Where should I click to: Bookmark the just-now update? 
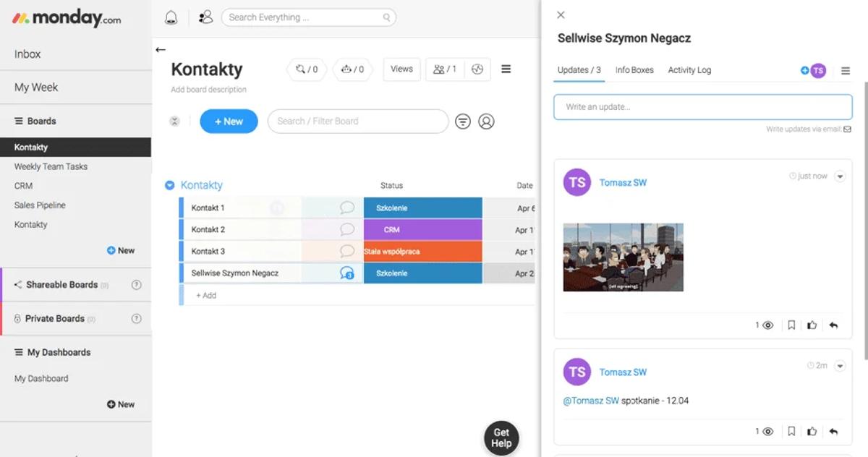[x=791, y=325]
